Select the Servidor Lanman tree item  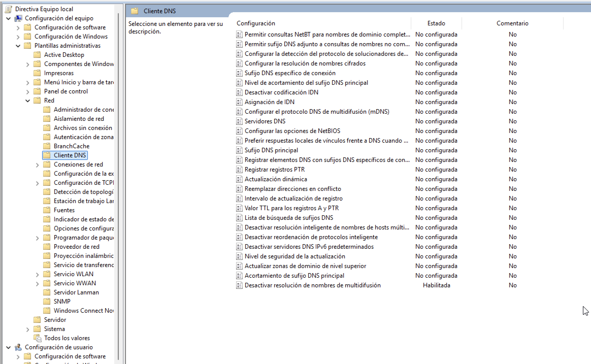[76, 292]
